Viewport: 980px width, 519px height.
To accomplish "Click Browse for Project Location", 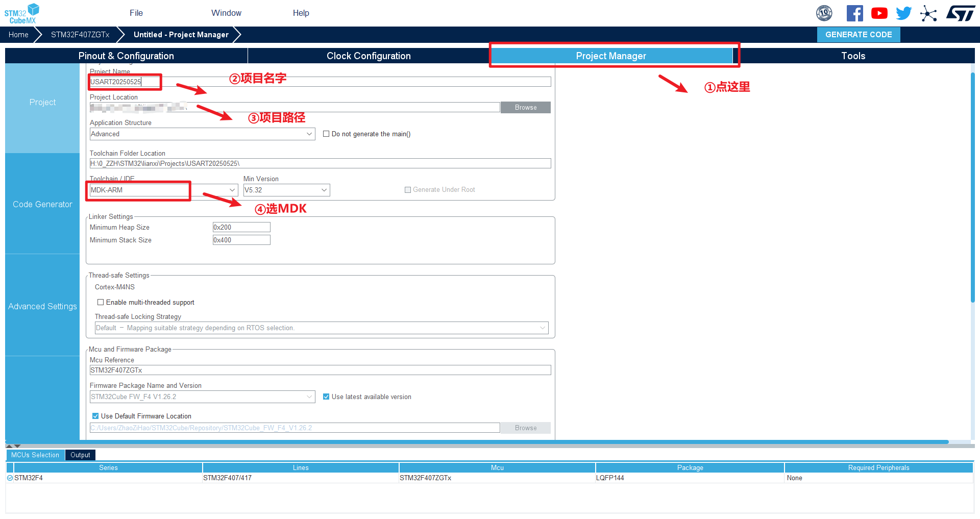I will point(526,108).
